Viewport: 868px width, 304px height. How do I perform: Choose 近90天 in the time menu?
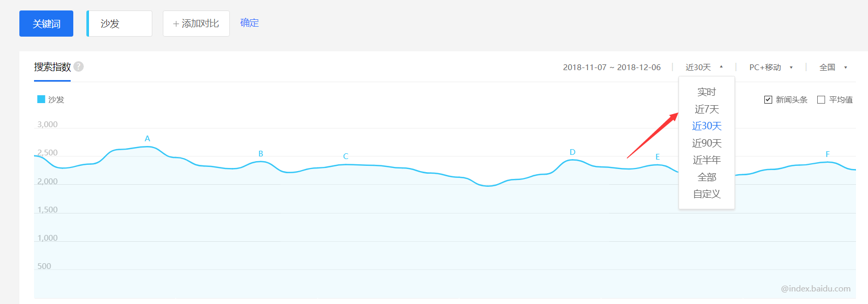click(707, 143)
